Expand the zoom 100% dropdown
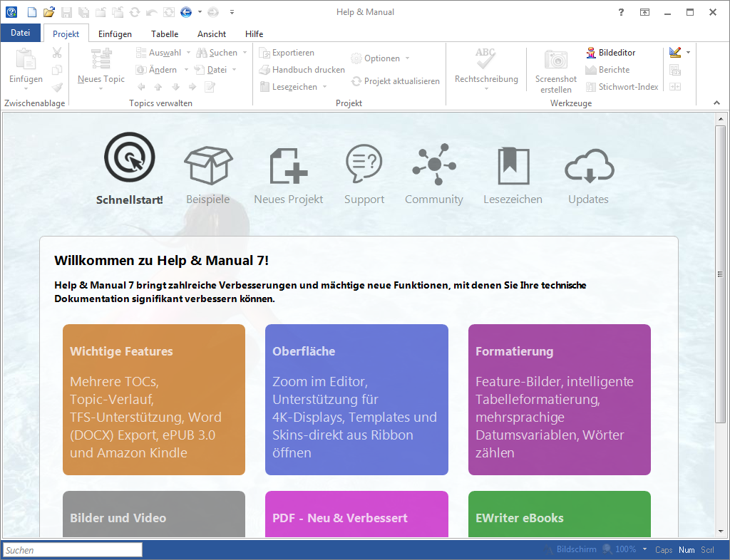The height and width of the screenshot is (560, 730). tap(644, 549)
